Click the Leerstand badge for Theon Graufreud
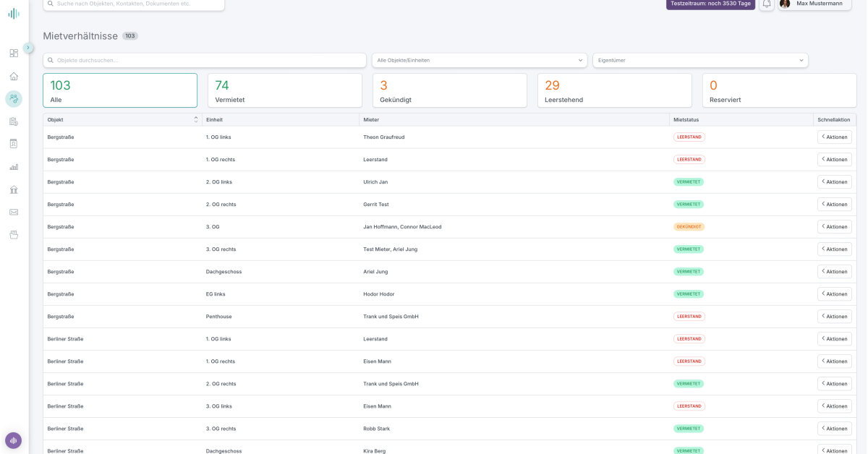The image size is (868, 454). pyautogui.click(x=689, y=137)
